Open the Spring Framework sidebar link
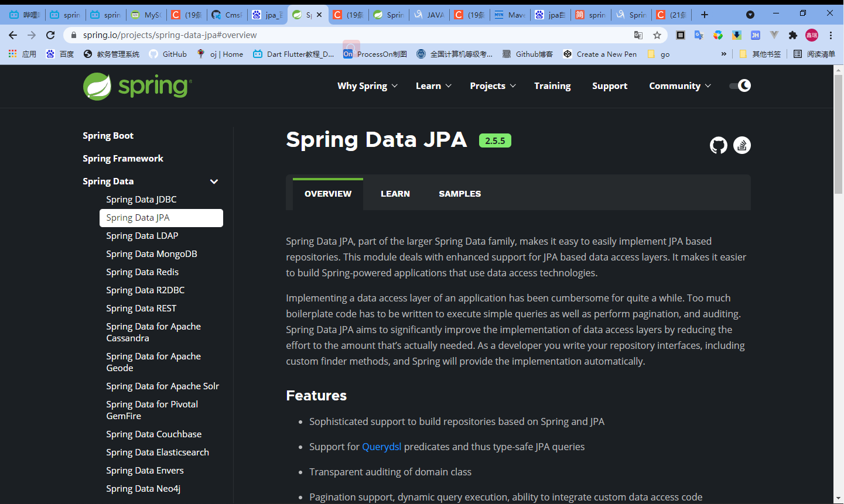Image resolution: width=844 pixels, height=504 pixels. 123,158
